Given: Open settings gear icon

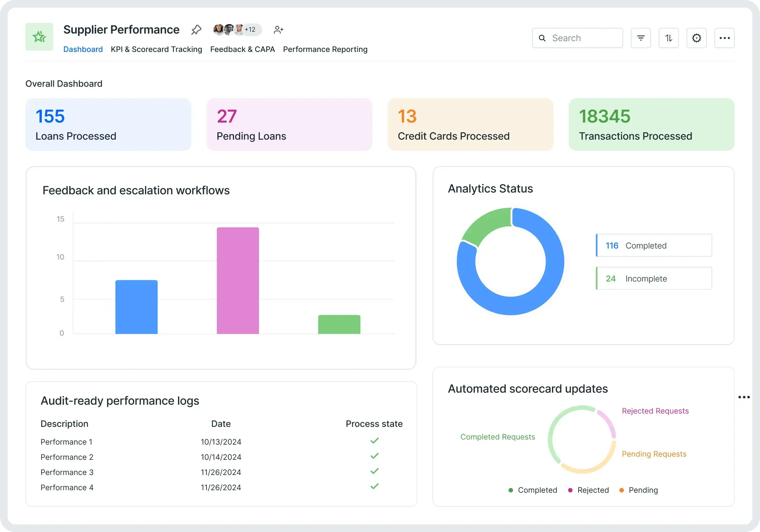Looking at the screenshot, I should pos(696,38).
